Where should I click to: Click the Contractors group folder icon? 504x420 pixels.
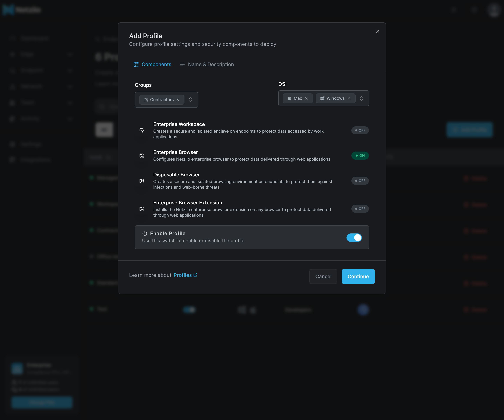[x=146, y=100]
